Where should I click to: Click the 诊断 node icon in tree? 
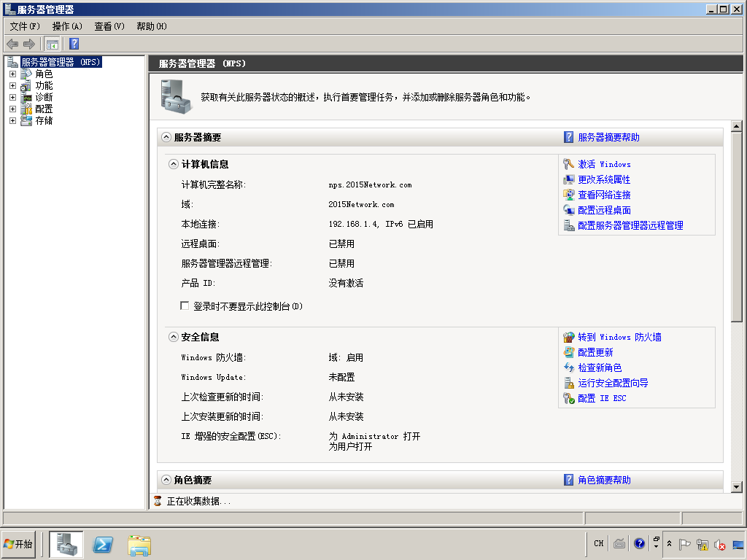[x=26, y=97]
